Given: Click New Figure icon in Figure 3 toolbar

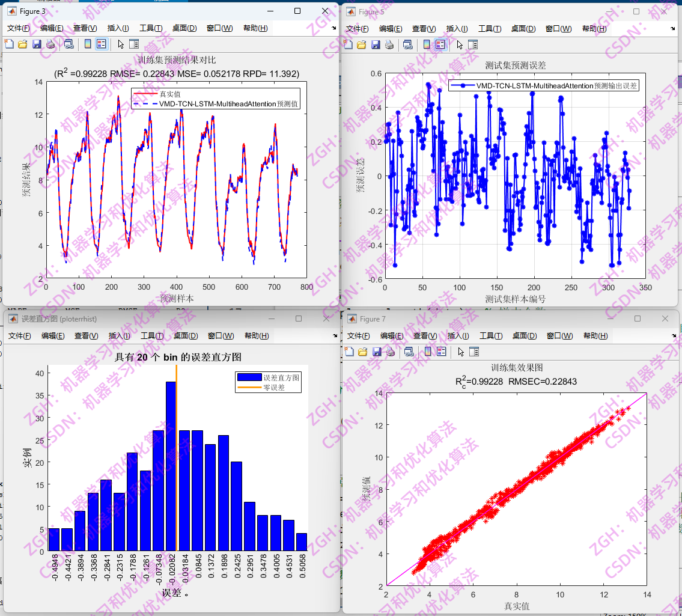Looking at the screenshot, I should point(9,44).
